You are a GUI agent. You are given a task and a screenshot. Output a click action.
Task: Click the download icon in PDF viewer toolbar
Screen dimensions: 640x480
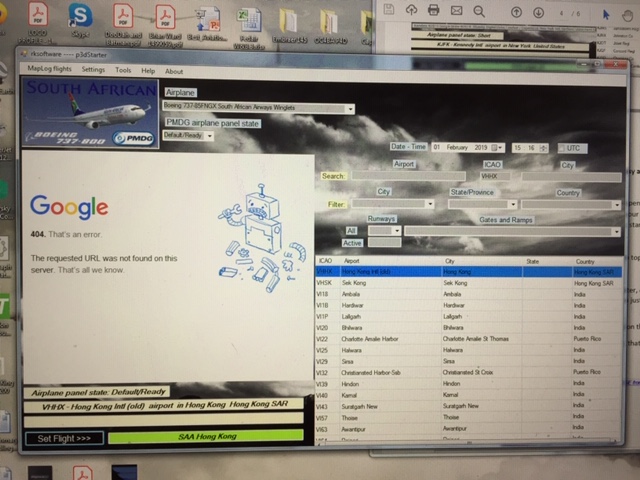(409, 11)
